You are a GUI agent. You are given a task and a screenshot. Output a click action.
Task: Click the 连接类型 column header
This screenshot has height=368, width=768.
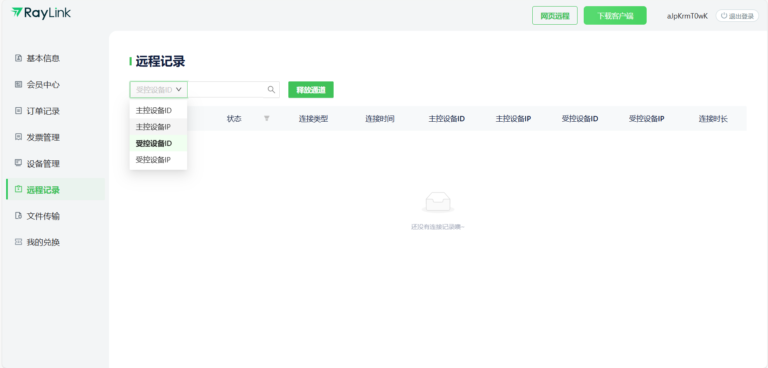pos(313,119)
